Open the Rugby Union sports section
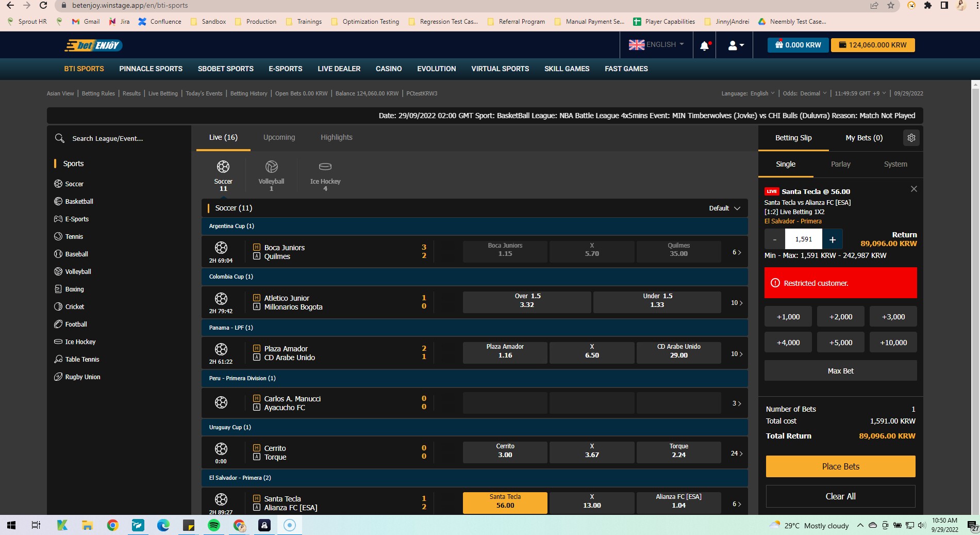The height and width of the screenshot is (535, 980). point(82,377)
